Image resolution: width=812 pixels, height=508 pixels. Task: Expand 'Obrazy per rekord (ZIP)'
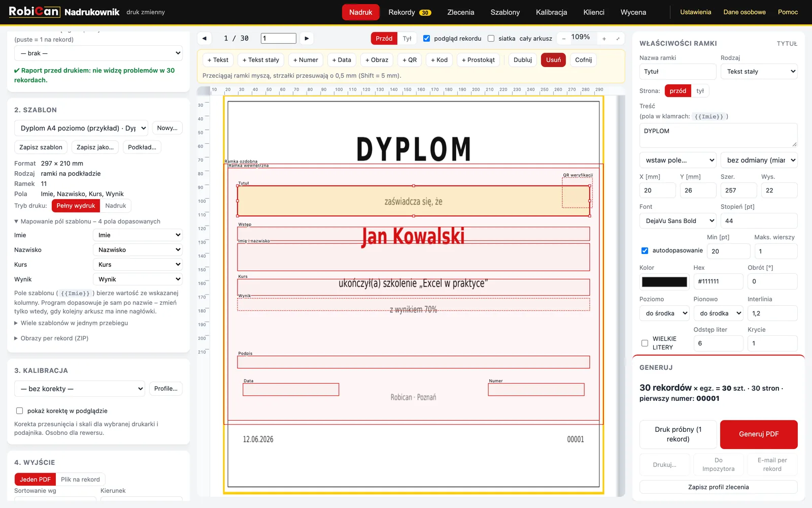click(x=51, y=338)
